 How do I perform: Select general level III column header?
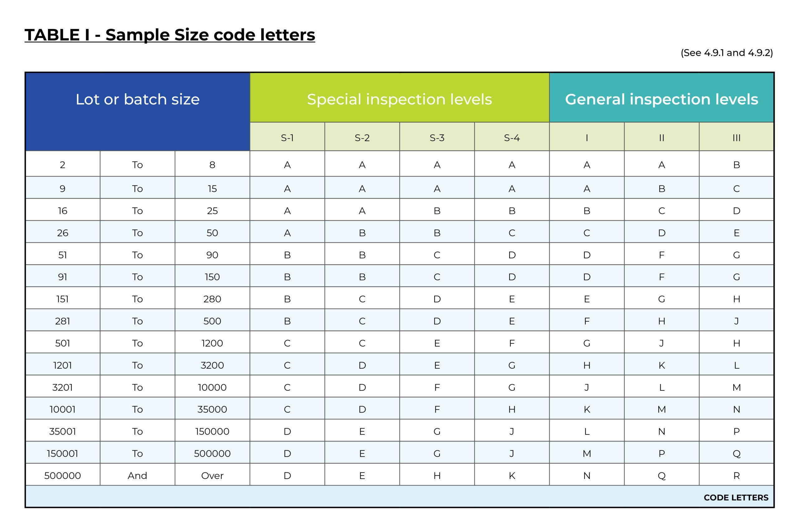(736, 138)
